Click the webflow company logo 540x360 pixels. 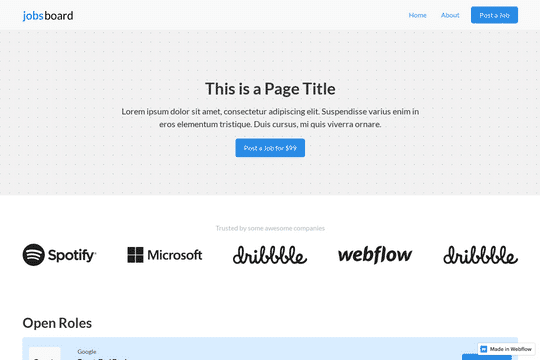(x=375, y=255)
